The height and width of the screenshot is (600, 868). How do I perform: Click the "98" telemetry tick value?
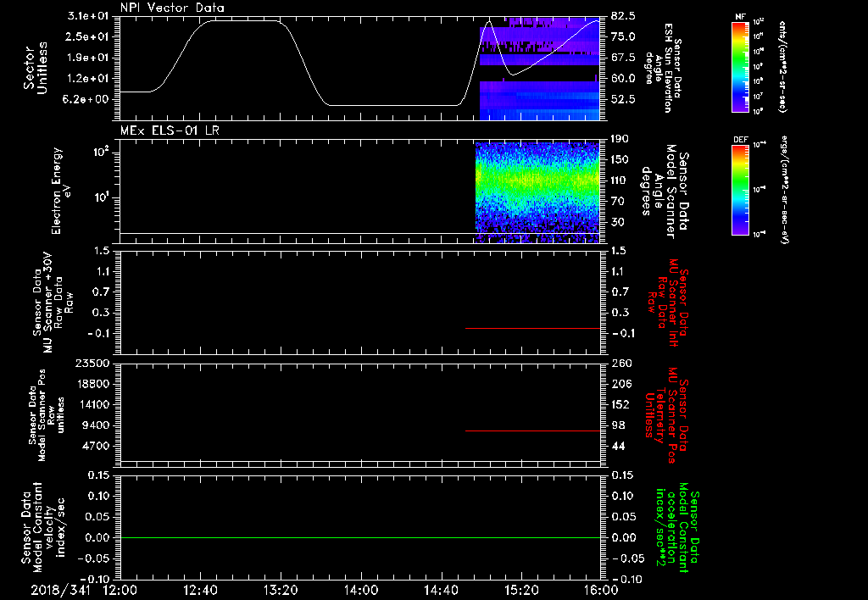pos(618,425)
